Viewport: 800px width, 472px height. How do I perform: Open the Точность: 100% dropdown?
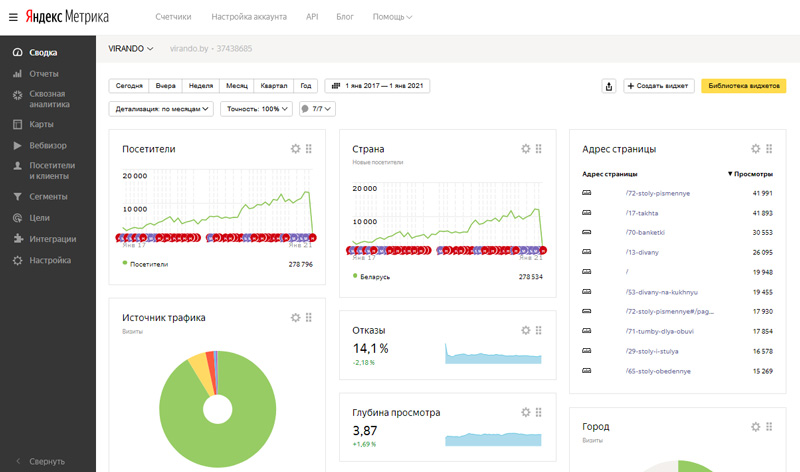pos(256,109)
